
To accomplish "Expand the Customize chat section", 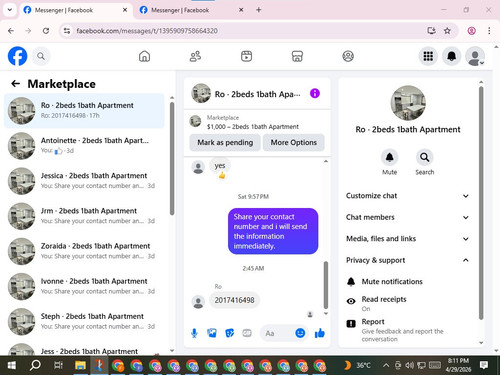I will 407,196.
